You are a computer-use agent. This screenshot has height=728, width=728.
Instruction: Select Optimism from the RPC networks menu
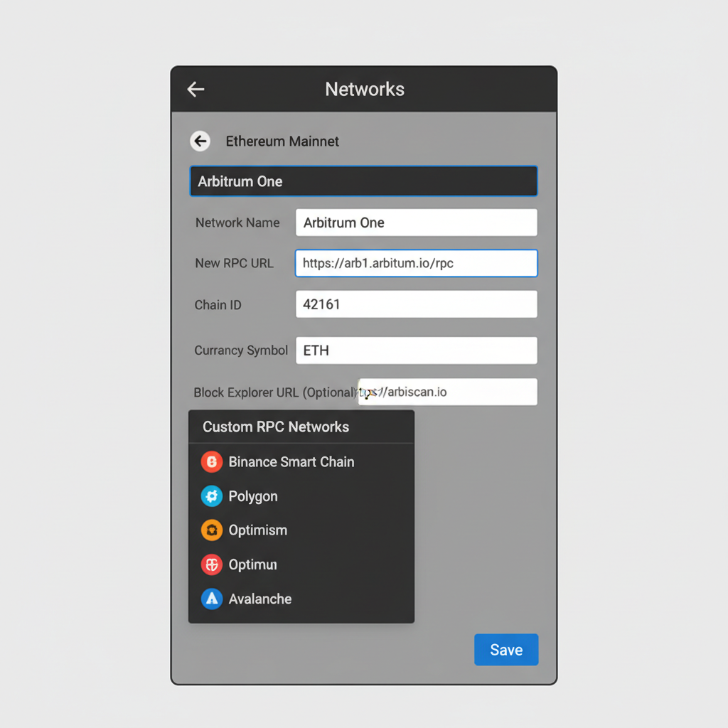[257, 530]
